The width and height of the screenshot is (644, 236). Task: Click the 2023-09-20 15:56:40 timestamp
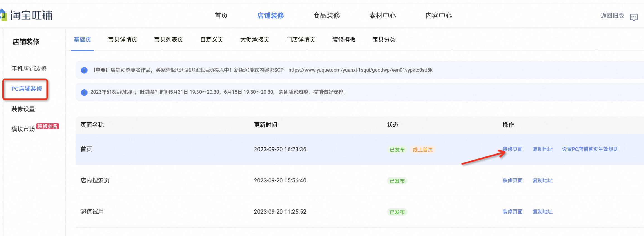[280, 180]
